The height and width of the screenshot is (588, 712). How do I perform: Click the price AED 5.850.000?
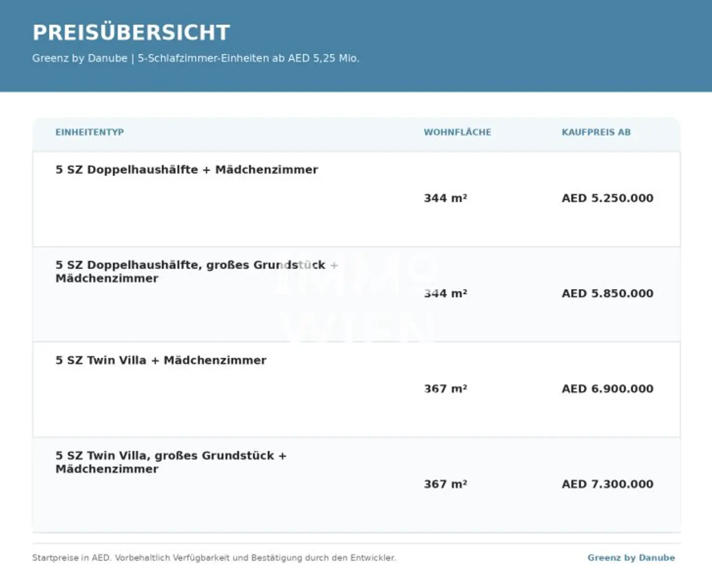click(607, 294)
